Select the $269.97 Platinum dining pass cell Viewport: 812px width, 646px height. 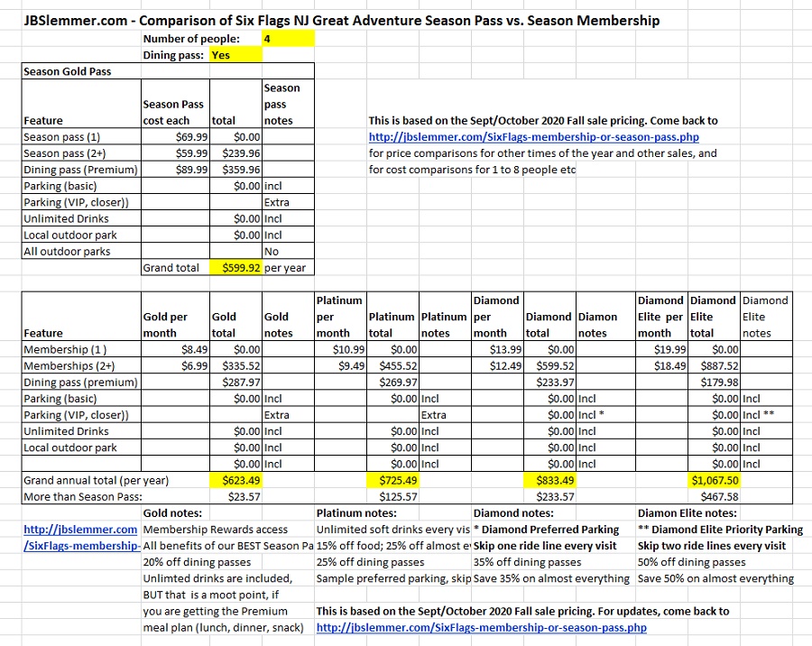[x=392, y=383]
